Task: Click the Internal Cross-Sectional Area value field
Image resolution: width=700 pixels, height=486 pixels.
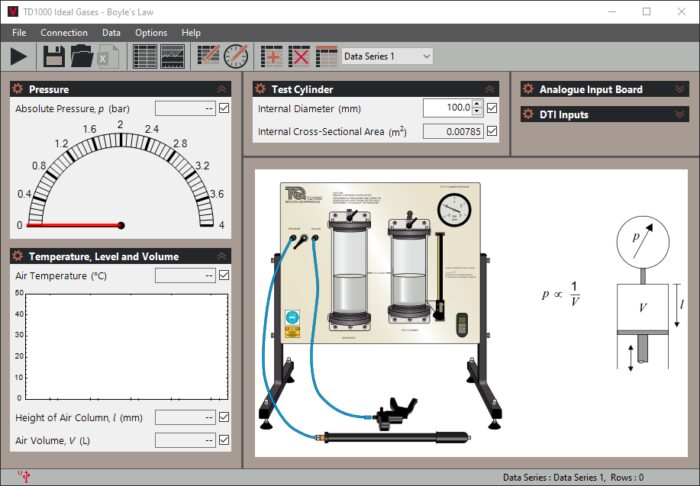Action: (x=453, y=131)
